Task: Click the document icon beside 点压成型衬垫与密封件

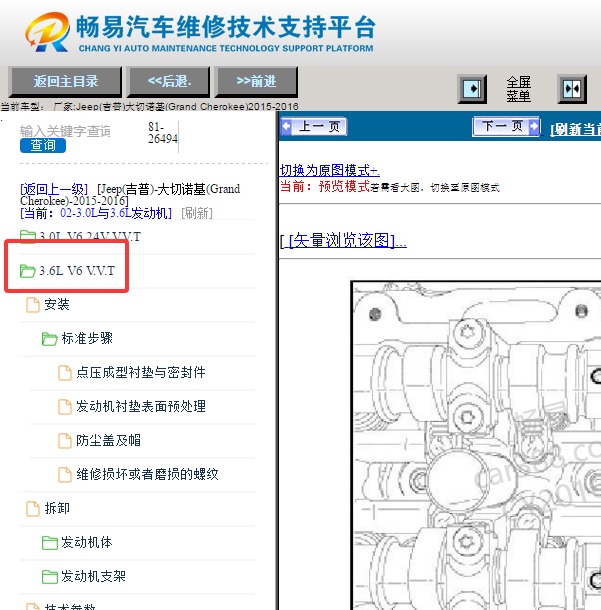Action: (65, 372)
